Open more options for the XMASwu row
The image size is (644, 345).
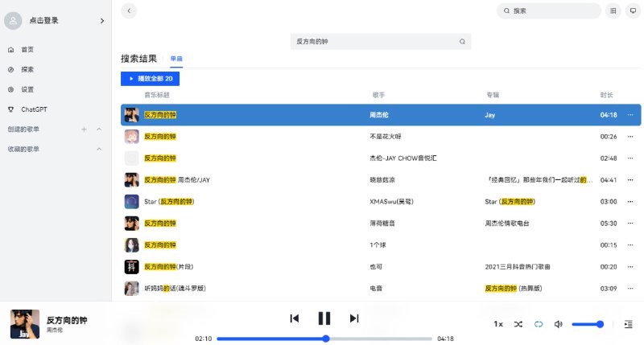pos(630,202)
